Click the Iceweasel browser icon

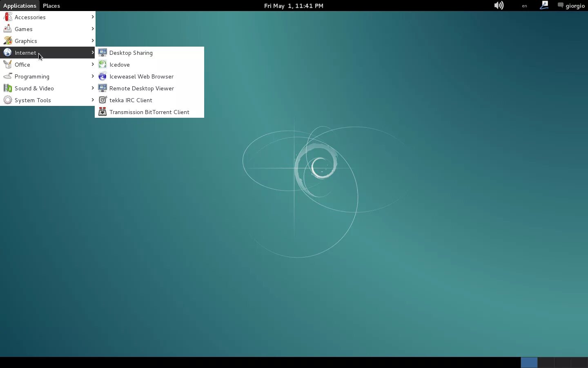coord(102,76)
